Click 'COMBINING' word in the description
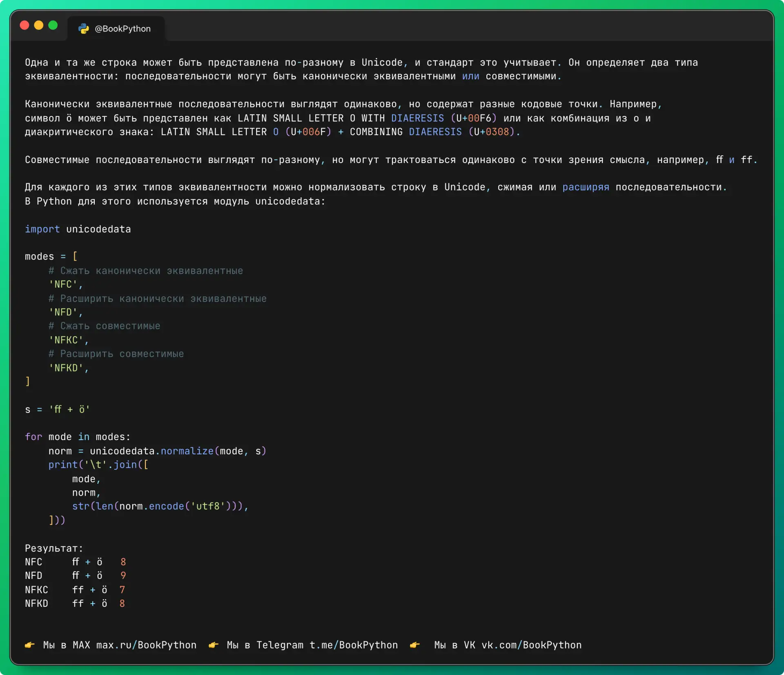This screenshot has height=675, width=784. 376,132
